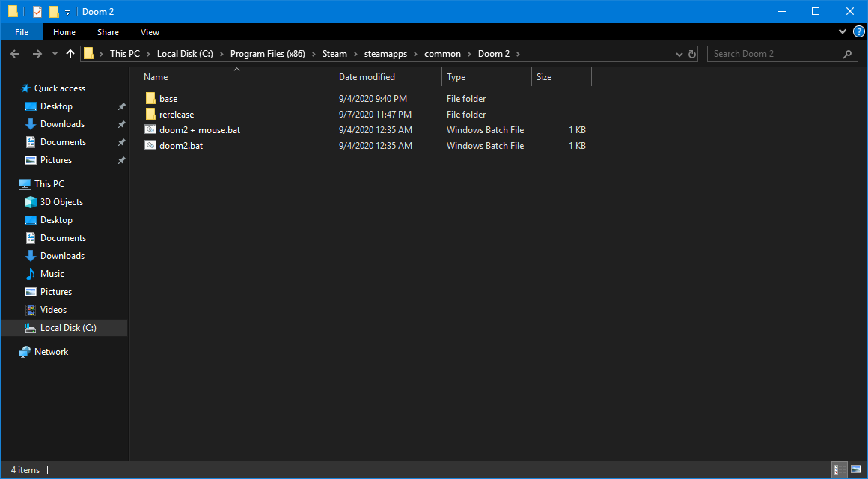Open Explorer Help question mark
868x479 pixels.
(x=858, y=31)
